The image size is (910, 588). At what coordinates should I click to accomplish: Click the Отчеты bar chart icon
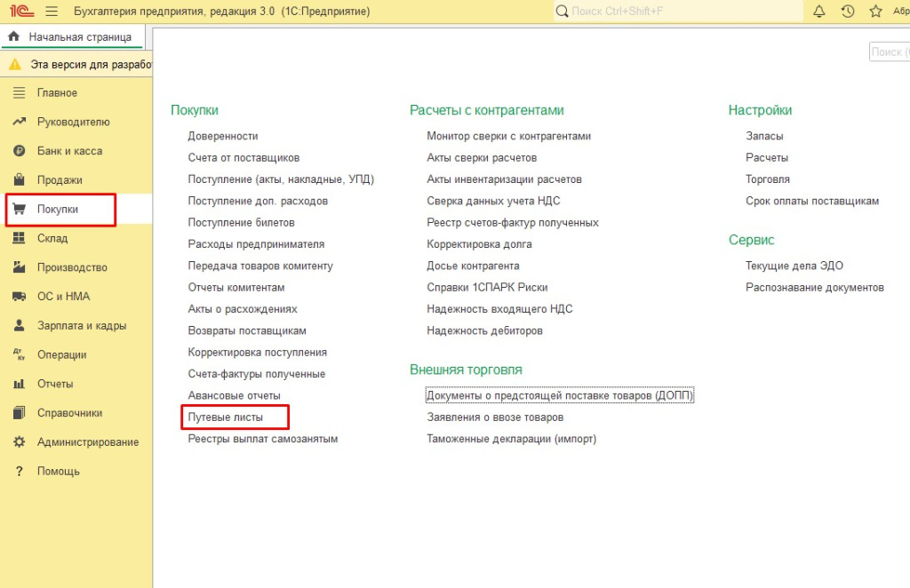click(20, 384)
